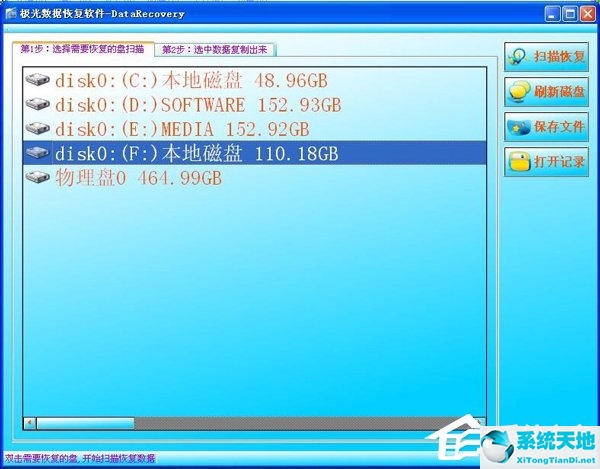Click the horizontal scrollbar thumb
The width and height of the screenshot is (600, 469).
[85, 423]
